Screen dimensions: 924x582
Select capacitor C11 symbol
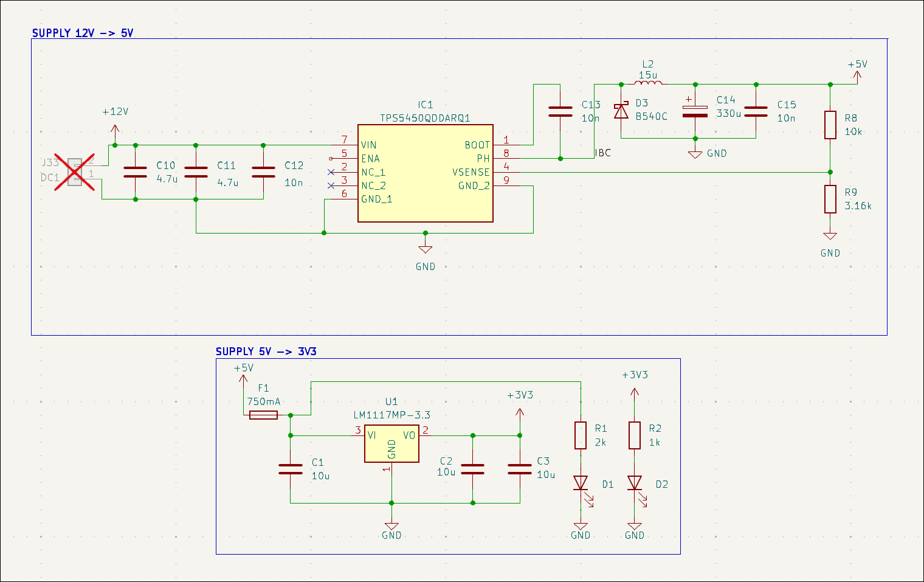(x=196, y=172)
